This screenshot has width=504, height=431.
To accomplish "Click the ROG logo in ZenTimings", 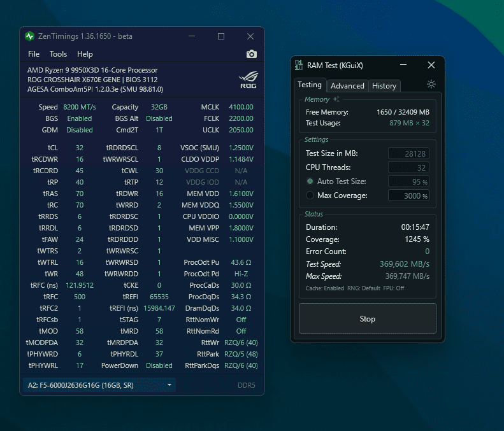I will 248,80.
